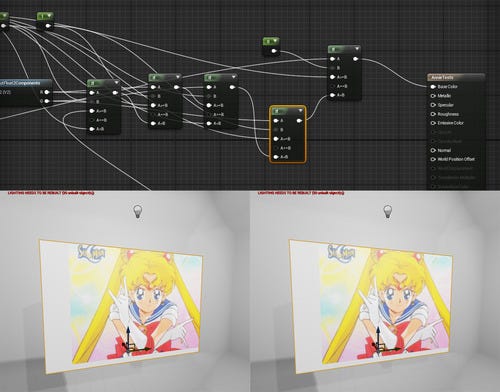Click the Emissive Color input pin

click(x=433, y=123)
